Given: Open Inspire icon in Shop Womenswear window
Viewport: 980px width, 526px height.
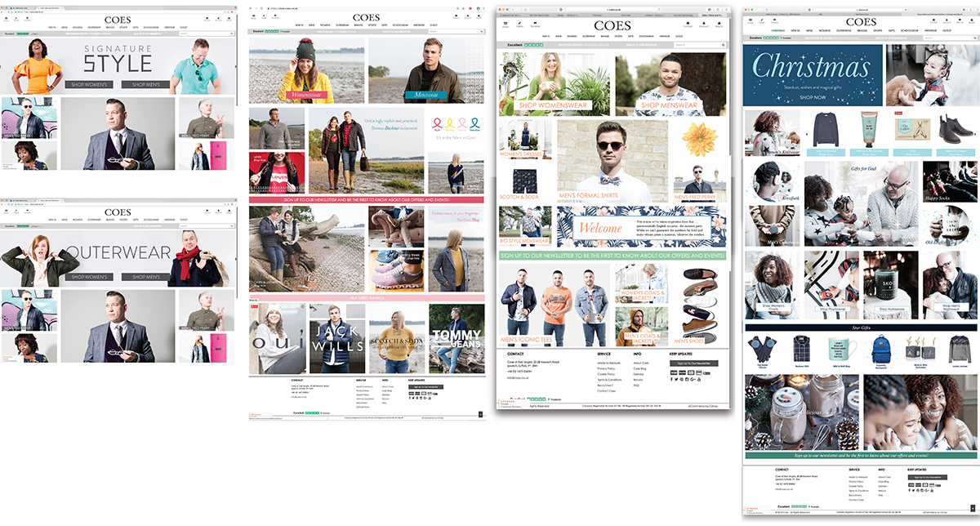Looking at the screenshot, I should click(x=519, y=24).
